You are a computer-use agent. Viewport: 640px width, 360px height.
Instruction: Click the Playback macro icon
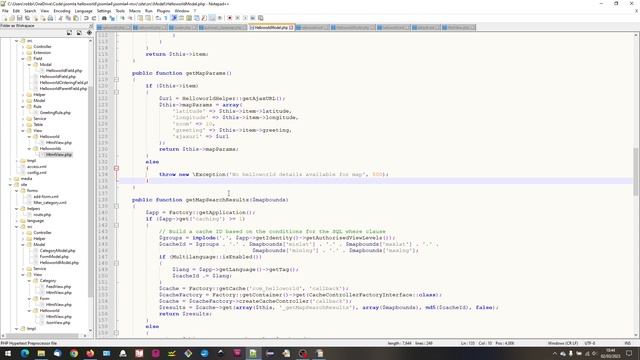[245, 18]
